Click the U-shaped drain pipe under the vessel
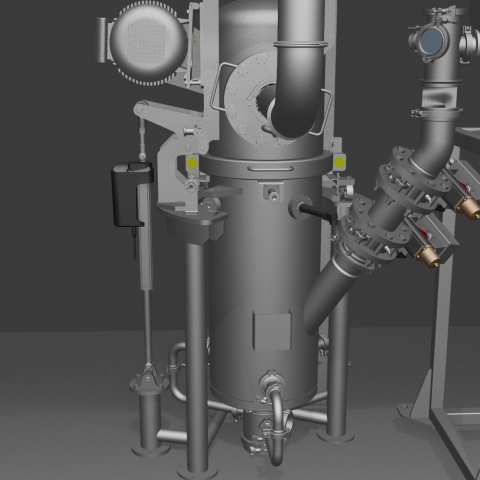 tap(276, 427)
